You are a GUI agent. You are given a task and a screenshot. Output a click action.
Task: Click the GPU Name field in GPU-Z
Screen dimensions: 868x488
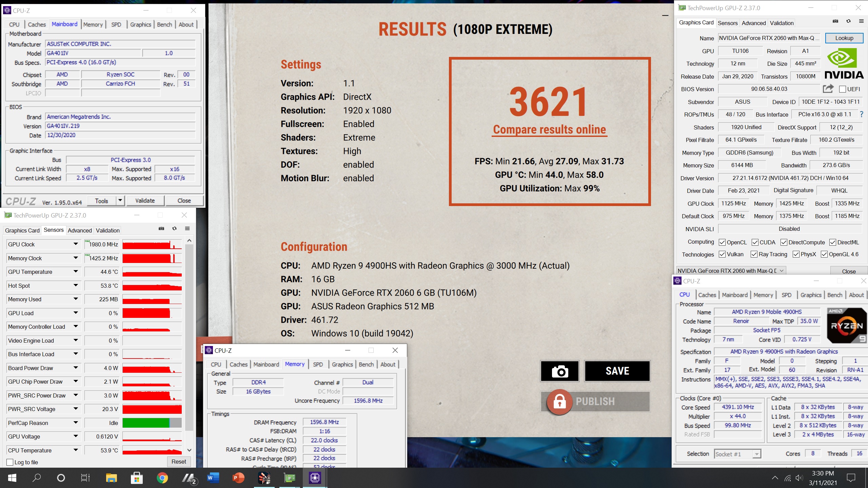coord(769,38)
